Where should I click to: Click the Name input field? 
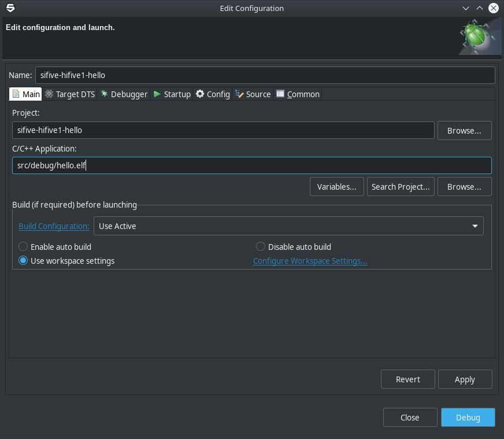point(265,75)
